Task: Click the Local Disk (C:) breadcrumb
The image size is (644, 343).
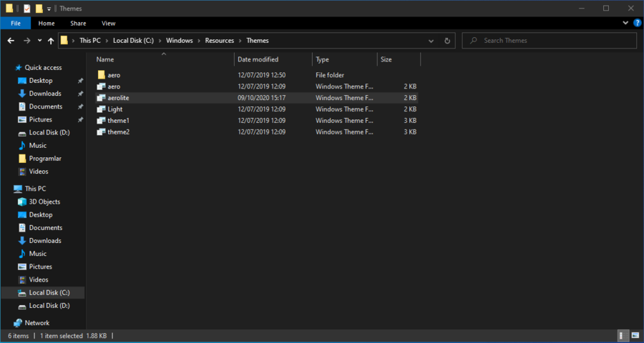Action: 133,41
